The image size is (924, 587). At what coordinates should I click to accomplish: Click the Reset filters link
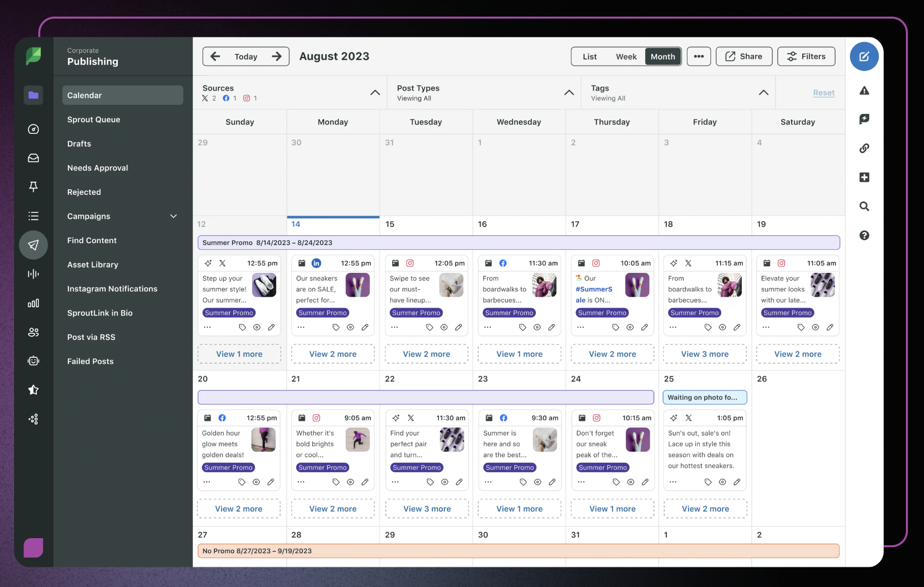coord(823,93)
